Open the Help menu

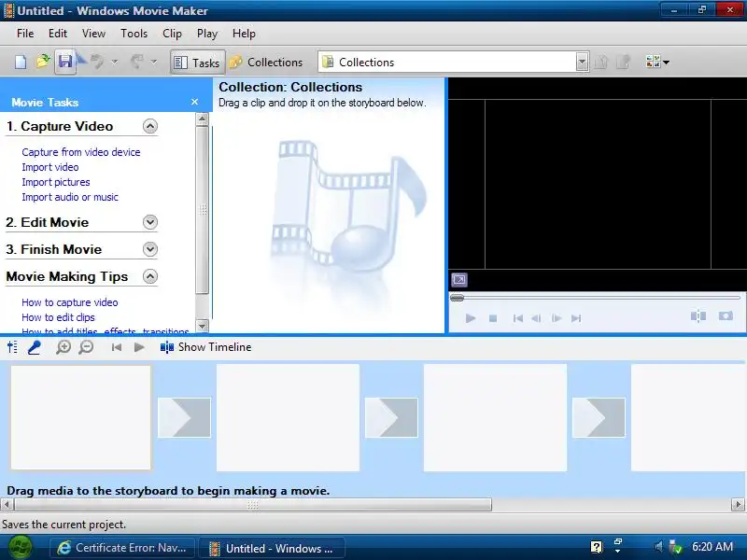point(244,34)
